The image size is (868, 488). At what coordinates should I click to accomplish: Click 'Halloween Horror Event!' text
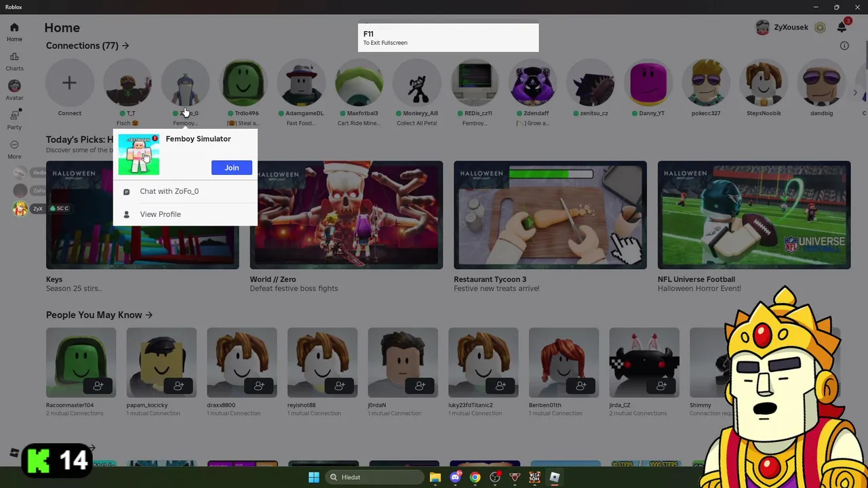click(699, 289)
